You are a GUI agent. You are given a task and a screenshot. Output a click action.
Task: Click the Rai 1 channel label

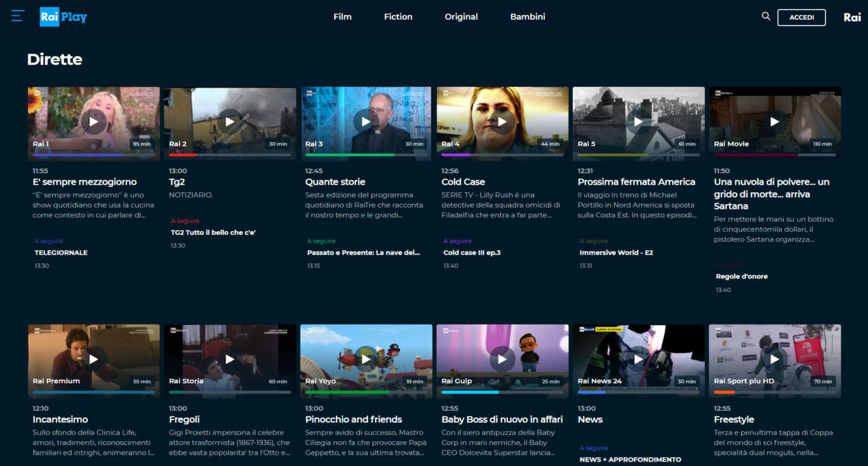41,144
